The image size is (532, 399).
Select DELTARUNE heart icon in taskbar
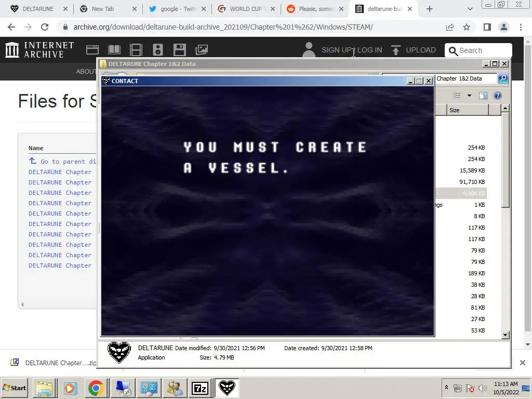(227, 388)
